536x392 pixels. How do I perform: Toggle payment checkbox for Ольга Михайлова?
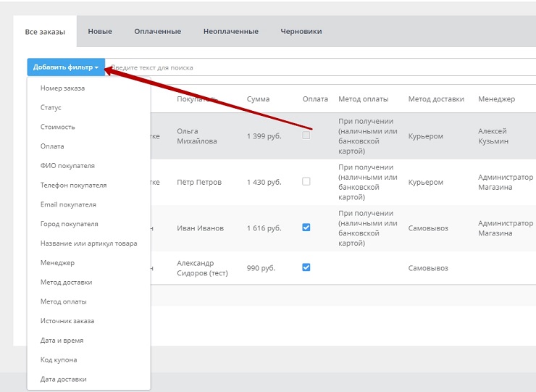point(306,135)
